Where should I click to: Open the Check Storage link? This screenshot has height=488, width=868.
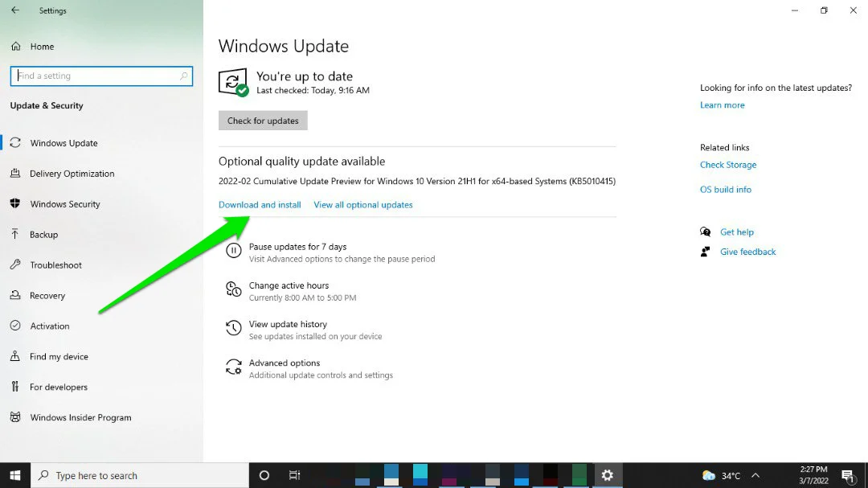(728, 165)
